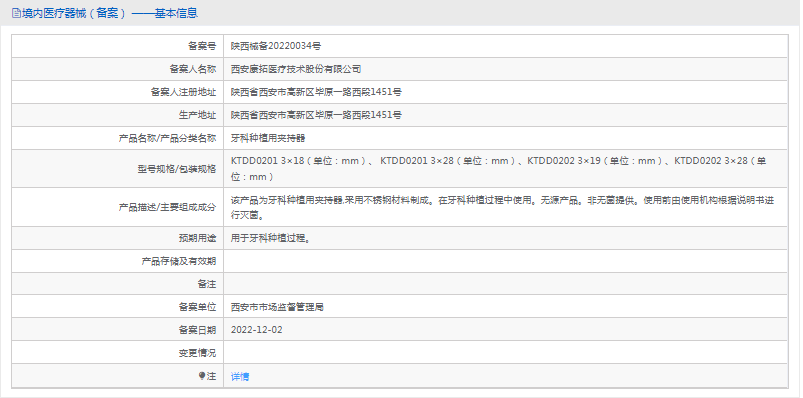Click the 备案日期 value 2022-12-02
Screen dimensions: 803x398
tap(257, 330)
